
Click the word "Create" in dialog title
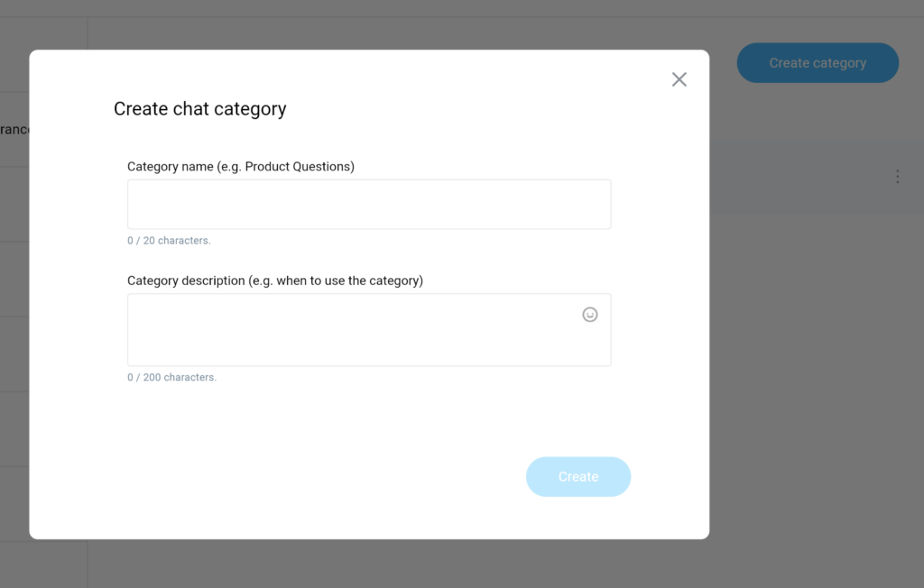[x=141, y=109]
